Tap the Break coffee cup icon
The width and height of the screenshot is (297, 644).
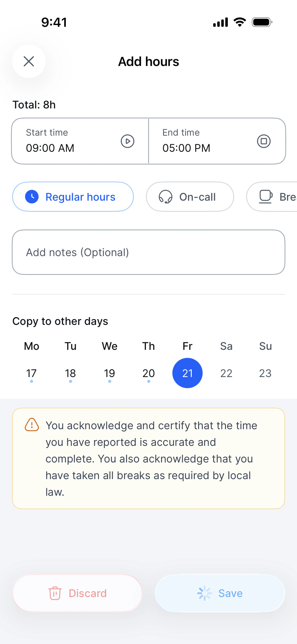[265, 197]
